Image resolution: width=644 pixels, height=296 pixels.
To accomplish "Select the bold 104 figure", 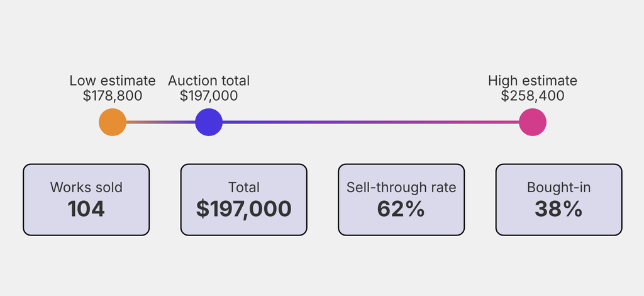I will tap(86, 208).
